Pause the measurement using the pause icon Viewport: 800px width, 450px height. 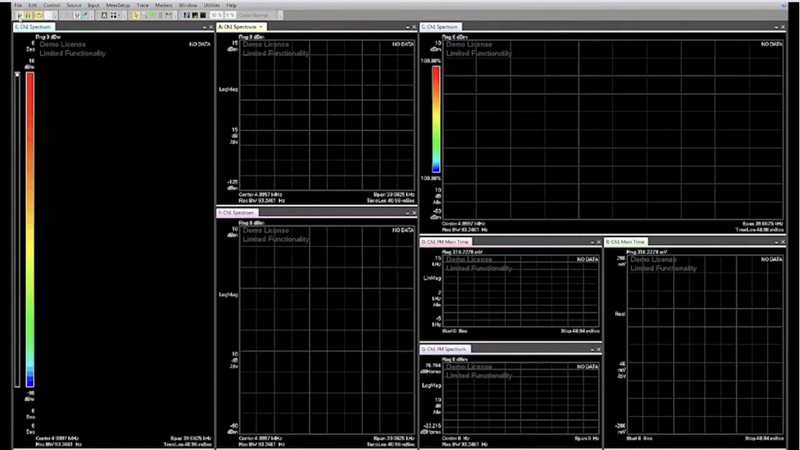pos(28,15)
